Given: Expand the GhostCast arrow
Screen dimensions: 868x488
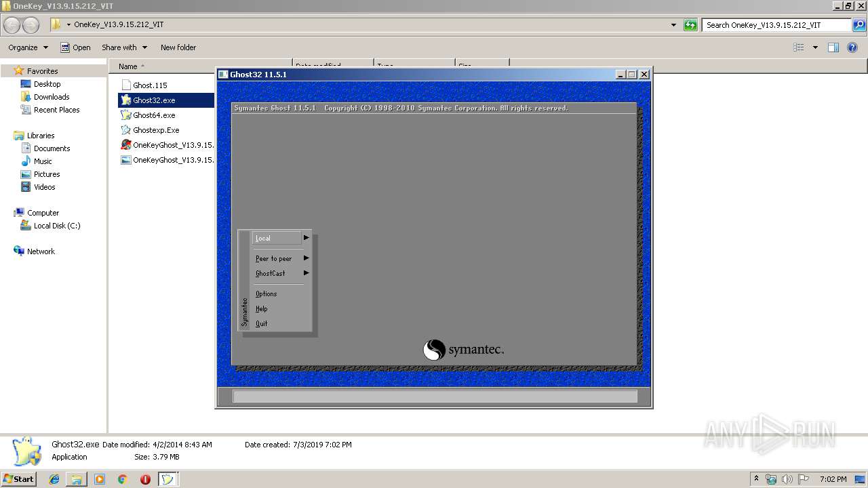Looking at the screenshot, I should click(x=307, y=273).
